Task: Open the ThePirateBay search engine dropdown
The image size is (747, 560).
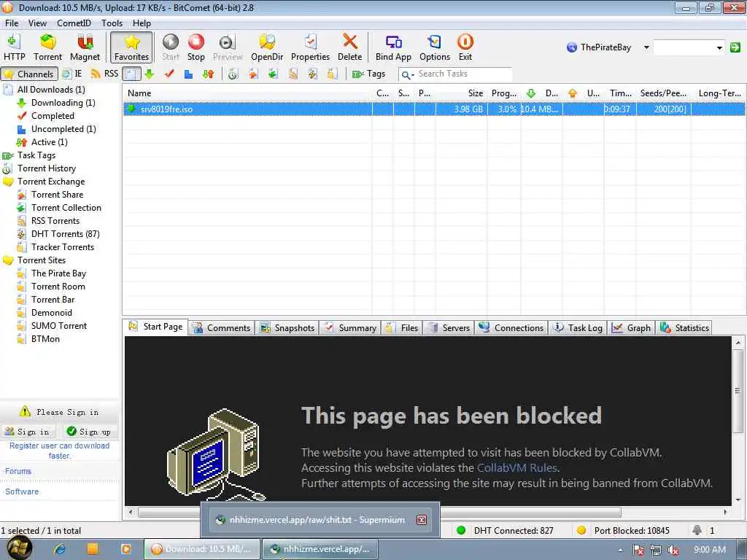Action: click(x=646, y=47)
